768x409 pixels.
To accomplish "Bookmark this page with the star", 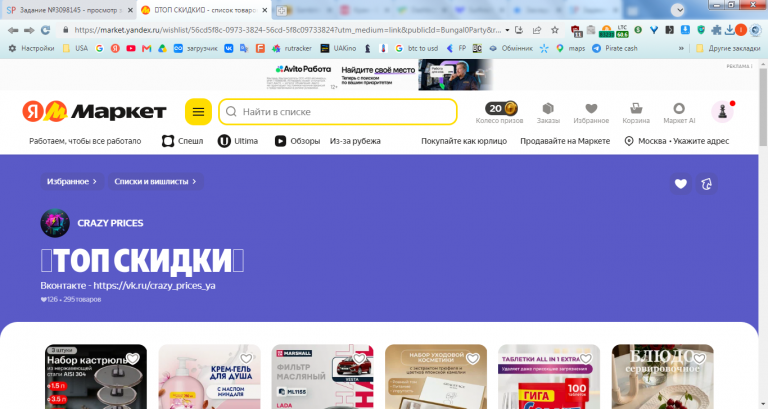I will [x=554, y=30].
